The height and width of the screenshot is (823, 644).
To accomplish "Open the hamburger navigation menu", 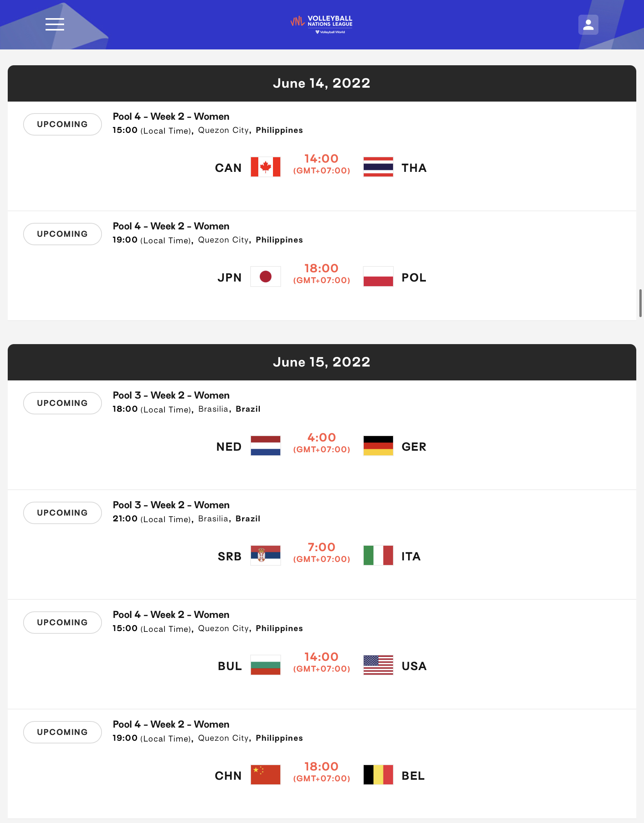I will tap(54, 24).
